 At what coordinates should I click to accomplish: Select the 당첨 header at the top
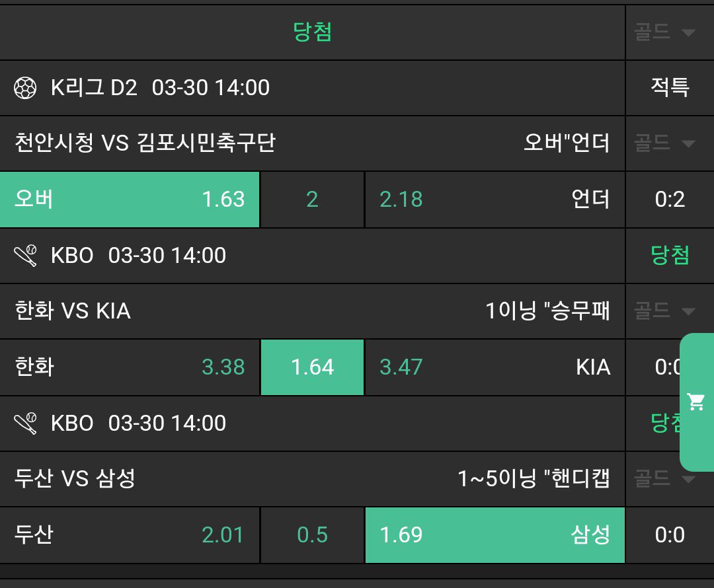click(313, 32)
